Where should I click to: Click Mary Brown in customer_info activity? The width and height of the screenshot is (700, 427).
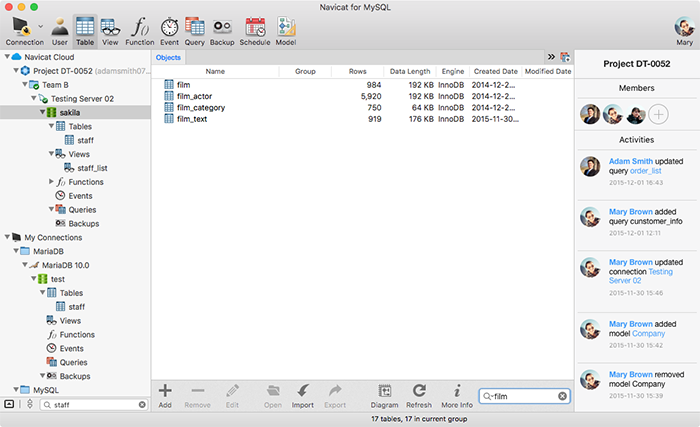pyautogui.click(x=631, y=212)
